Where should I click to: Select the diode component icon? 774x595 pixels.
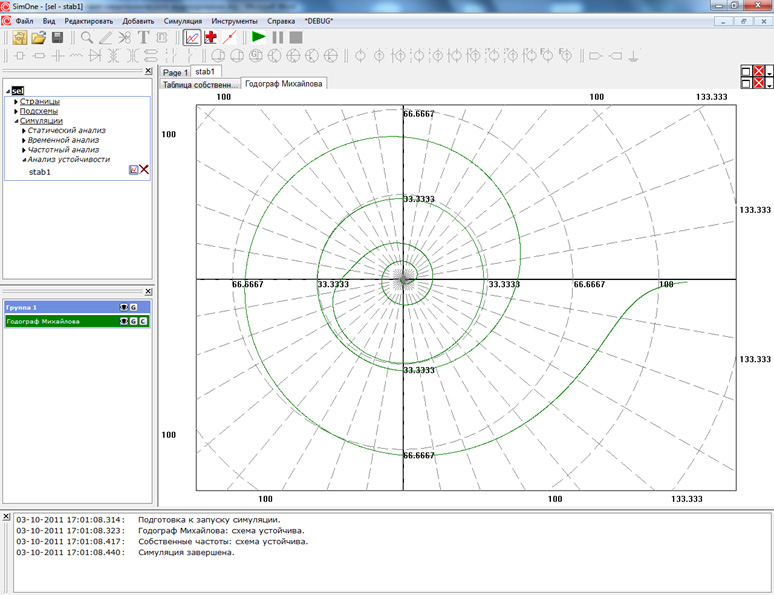95,56
